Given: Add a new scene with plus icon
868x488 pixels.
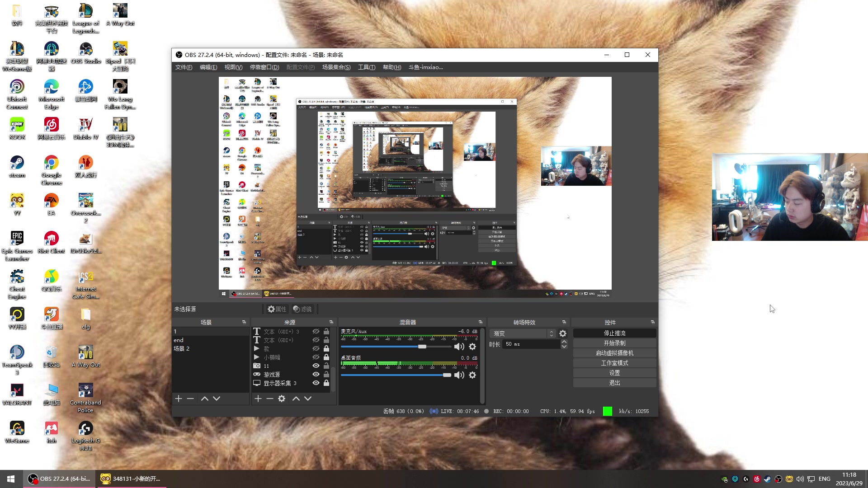Looking at the screenshot, I should coord(179,399).
